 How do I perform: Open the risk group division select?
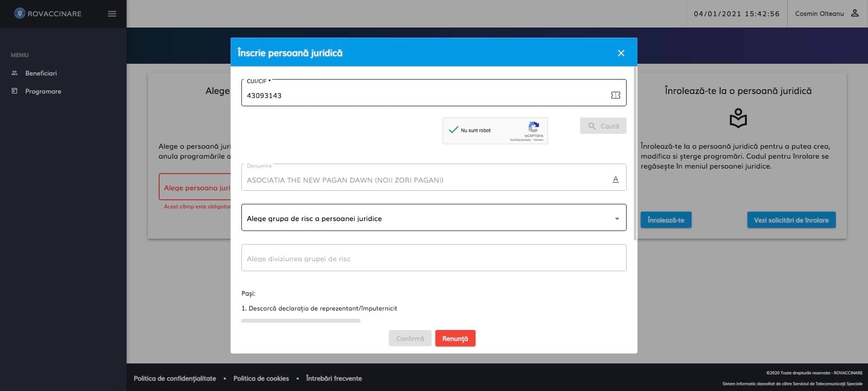tap(434, 258)
